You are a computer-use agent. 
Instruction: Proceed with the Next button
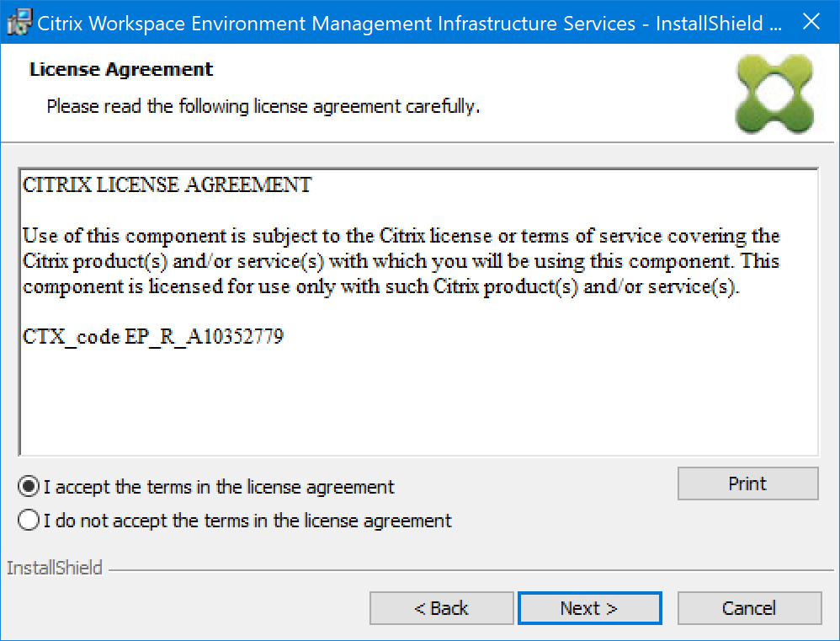pos(589,608)
